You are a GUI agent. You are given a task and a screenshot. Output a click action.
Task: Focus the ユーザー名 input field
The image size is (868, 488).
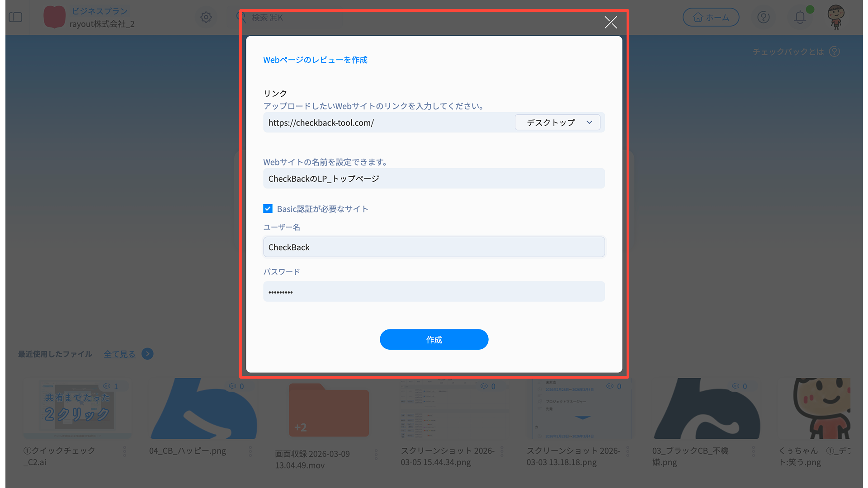434,247
